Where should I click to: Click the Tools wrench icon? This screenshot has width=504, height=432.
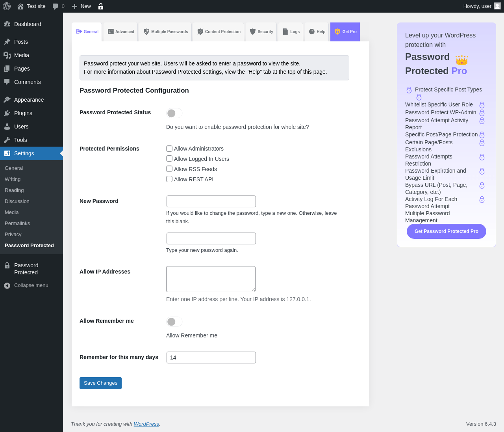click(7, 140)
